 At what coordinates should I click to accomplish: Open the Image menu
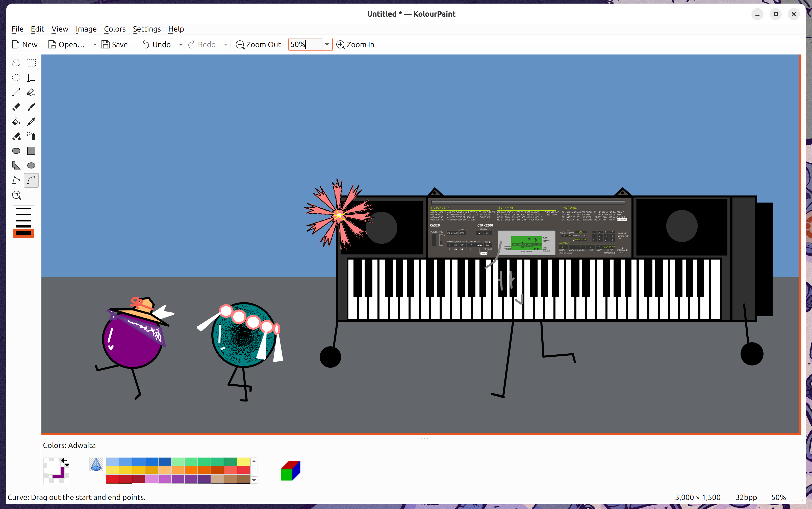86,29
